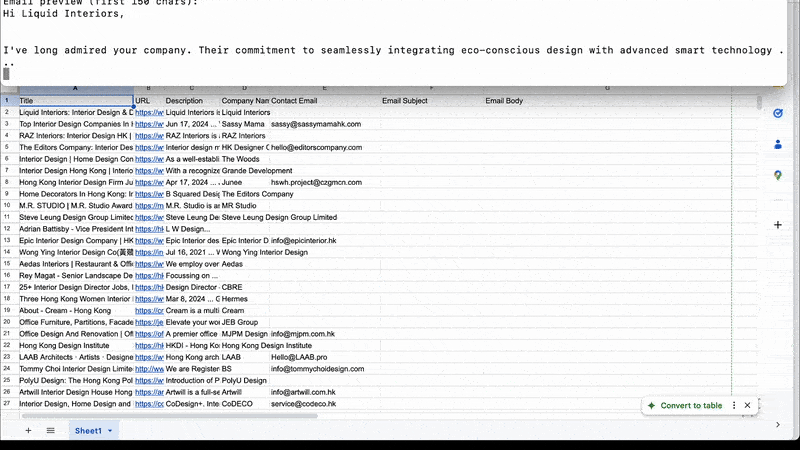
Task: Open the Google Maps side panel icon
Action: [x=778, y=175]
